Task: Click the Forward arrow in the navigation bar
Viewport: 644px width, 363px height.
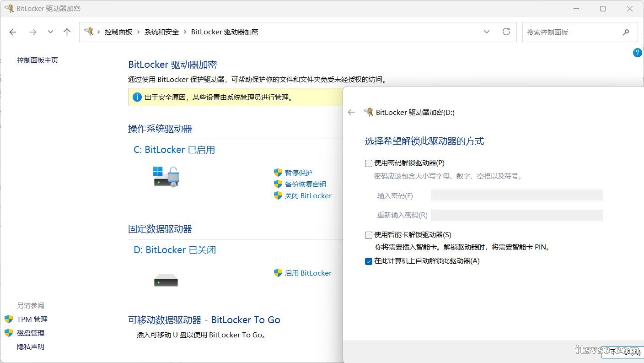Action: coord(32,32)
